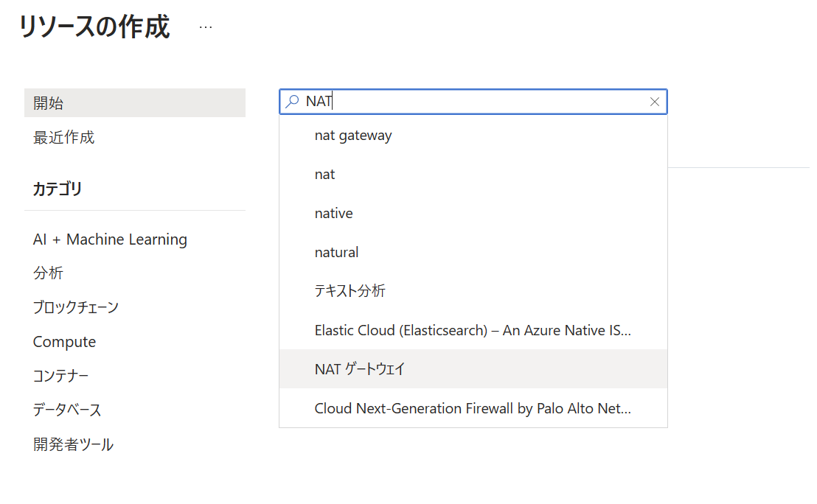Image resolution: width=817 pixels, height=504 pixels.
Task: Select the 'nat gateway' suggestion
Action: click(x=353, y=136)
